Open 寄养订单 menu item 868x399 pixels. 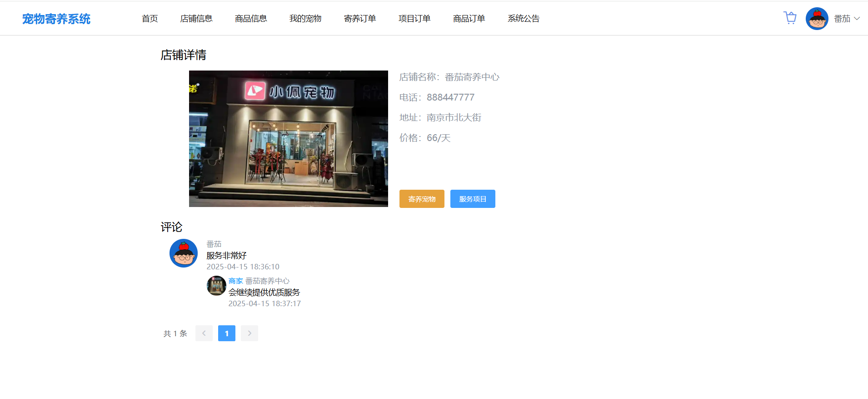coord(360,19)
